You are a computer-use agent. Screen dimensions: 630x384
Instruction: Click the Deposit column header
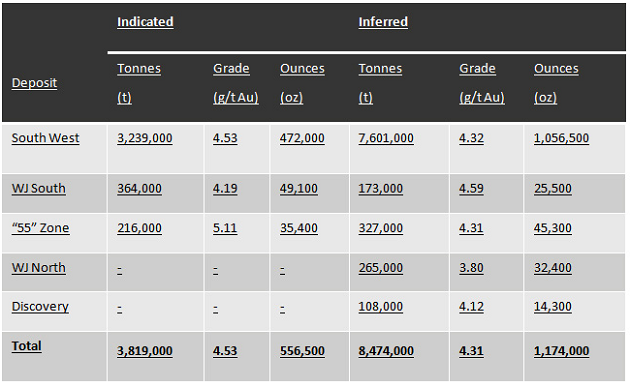point(35,83)
